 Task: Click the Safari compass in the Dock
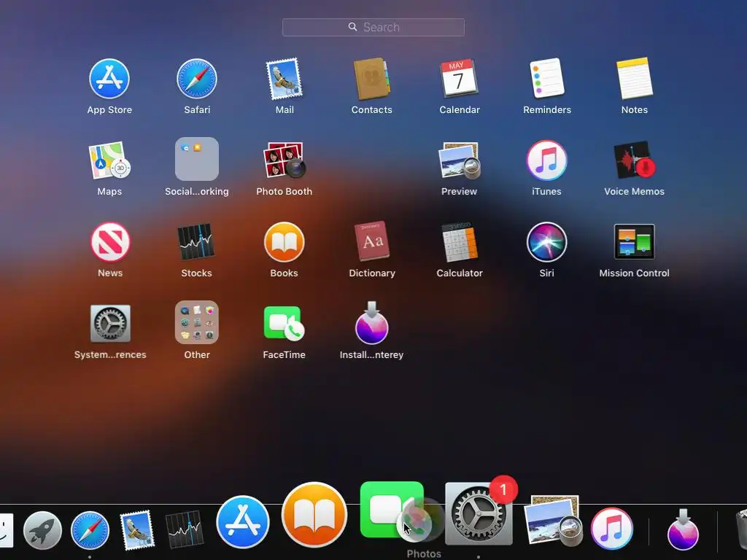click(x=90, y=531)
